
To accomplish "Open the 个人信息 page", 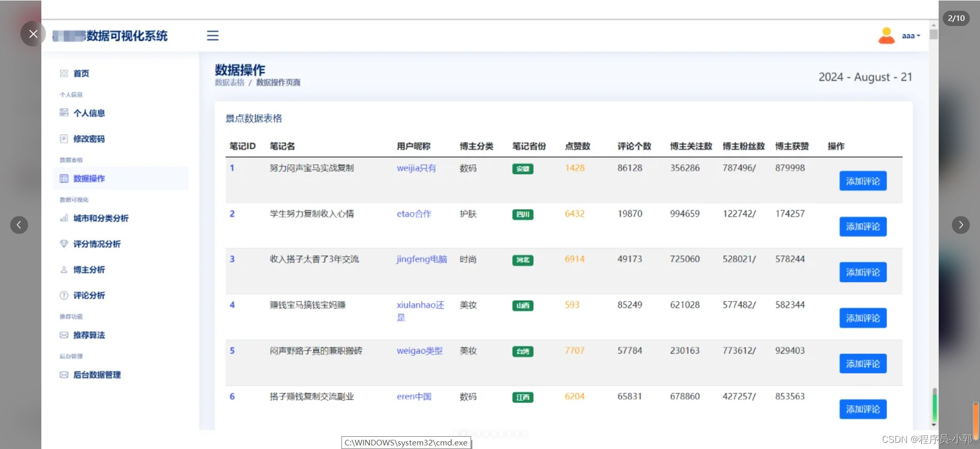I will (89, 113).
